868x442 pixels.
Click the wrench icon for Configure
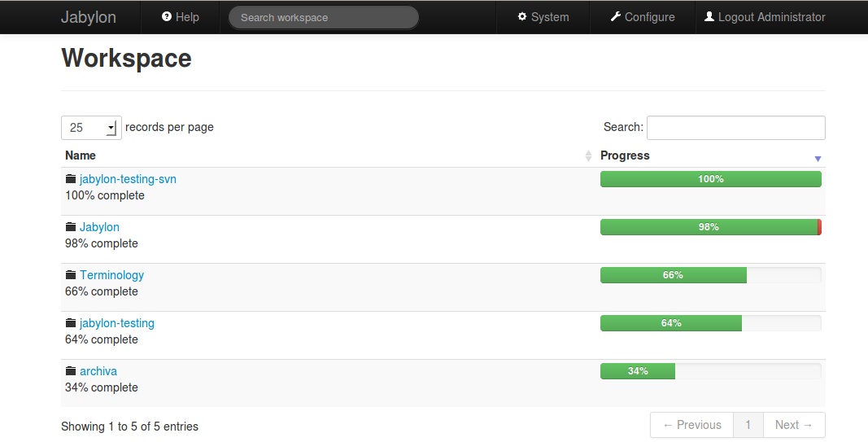pyautogui.click(x=616, y=16)
